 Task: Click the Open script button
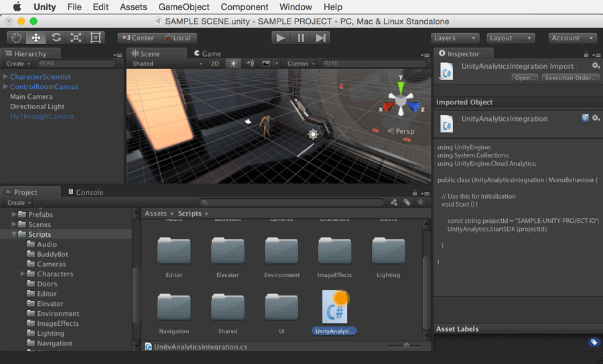525,78
